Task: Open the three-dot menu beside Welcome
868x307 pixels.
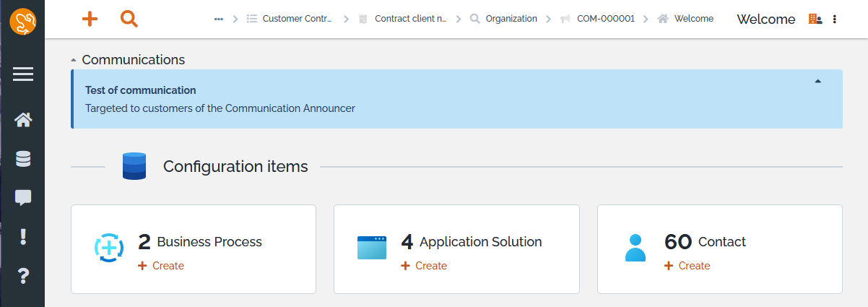Action: click(x=835, y=20)
